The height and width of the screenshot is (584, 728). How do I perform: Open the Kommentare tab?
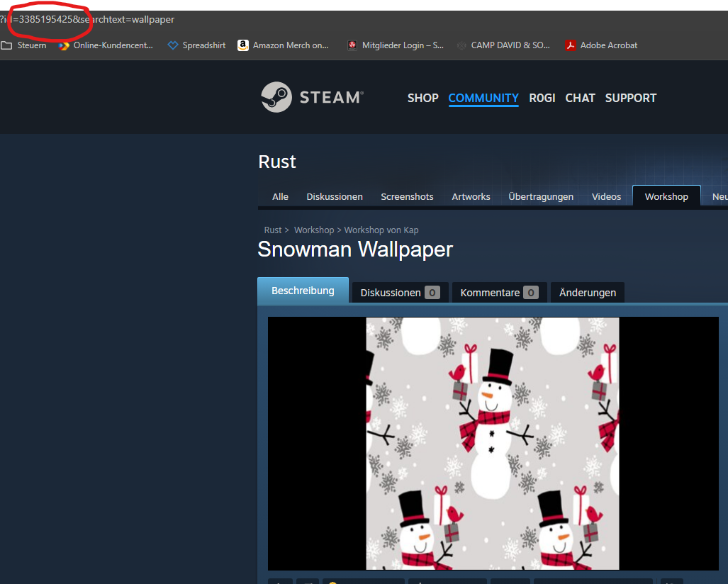(x=499, y=292)
